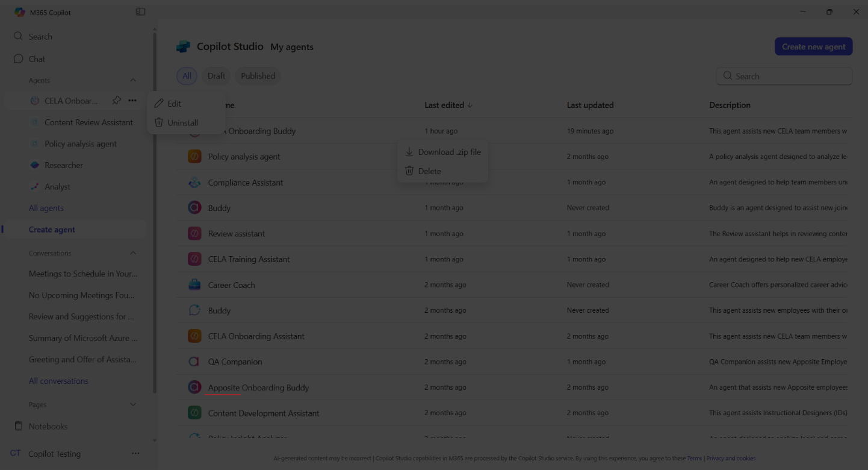Open conversation Summary of Microsoft Azure ...
This screenshot has width=868, height=470.
[83, 338]
